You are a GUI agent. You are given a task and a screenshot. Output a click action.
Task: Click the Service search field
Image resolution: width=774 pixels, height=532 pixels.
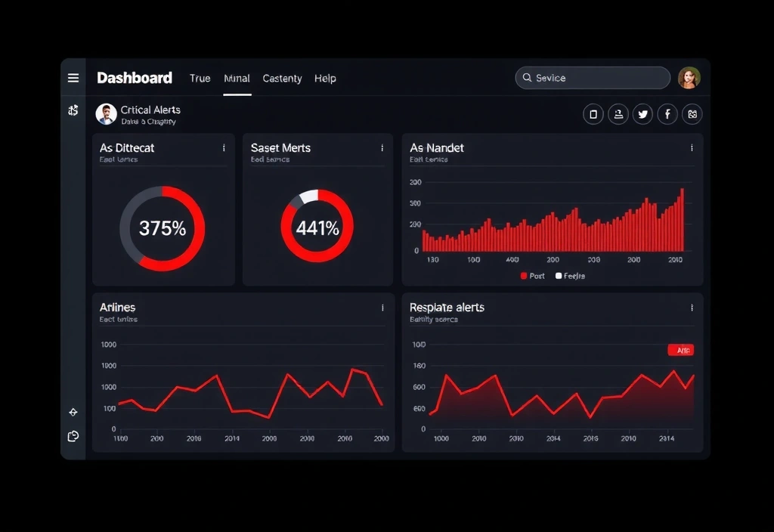point(593,78)
